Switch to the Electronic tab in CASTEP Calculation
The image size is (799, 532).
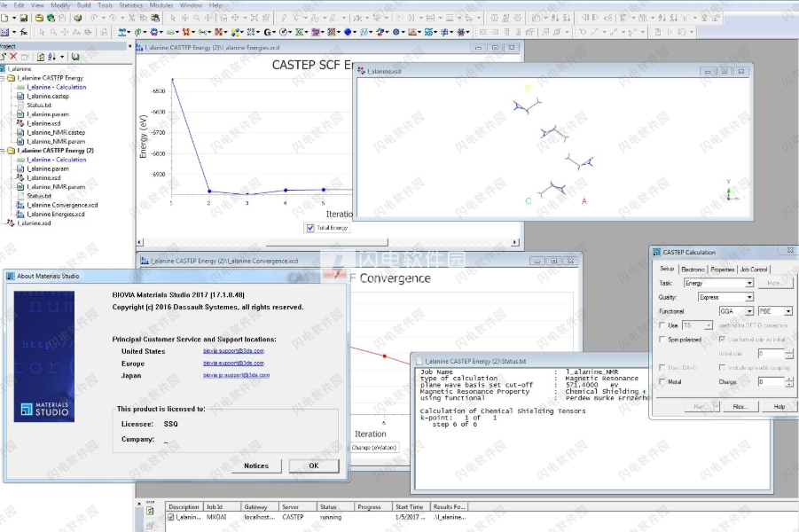692,270
